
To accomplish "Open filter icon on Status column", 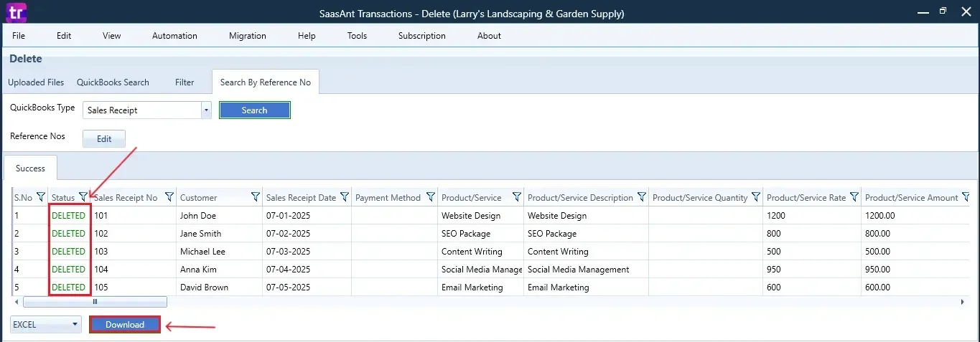I will coord(83,197).
